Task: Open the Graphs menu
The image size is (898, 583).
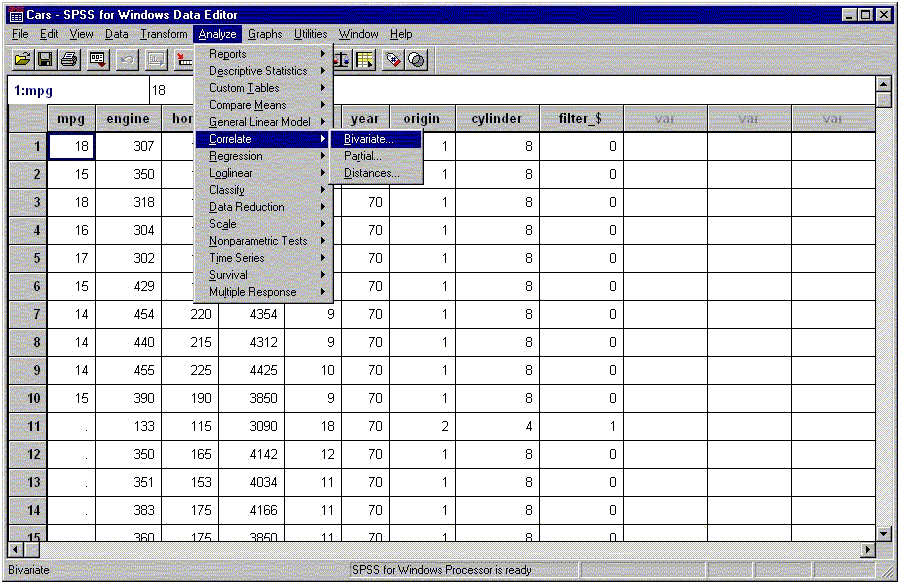Action: (265, 34)
